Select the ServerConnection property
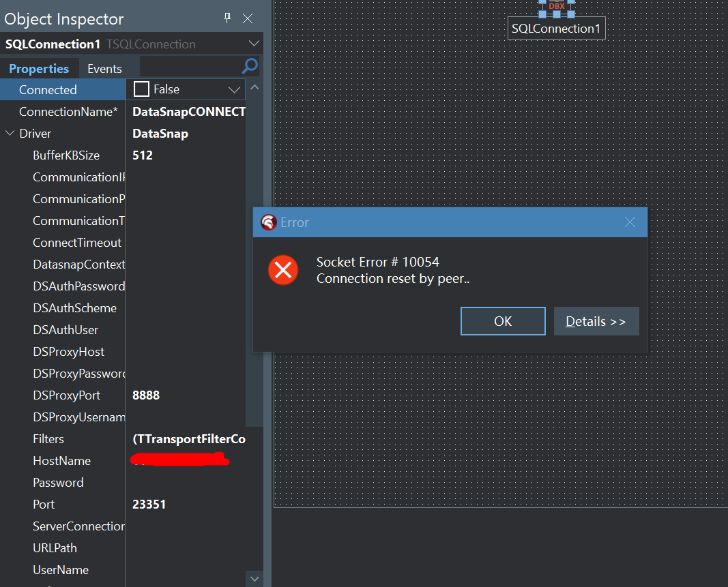Screen dimensions: 728x587 (78, 526)
